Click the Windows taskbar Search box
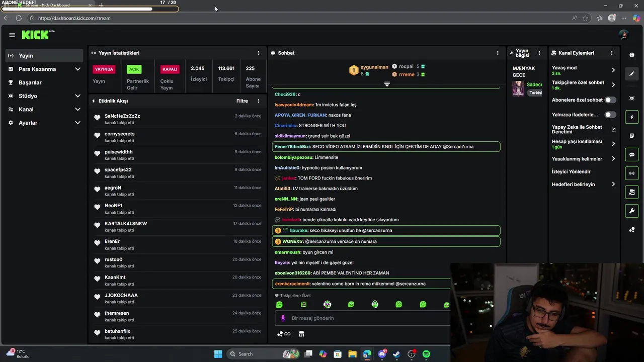 (x=264, y=354)
